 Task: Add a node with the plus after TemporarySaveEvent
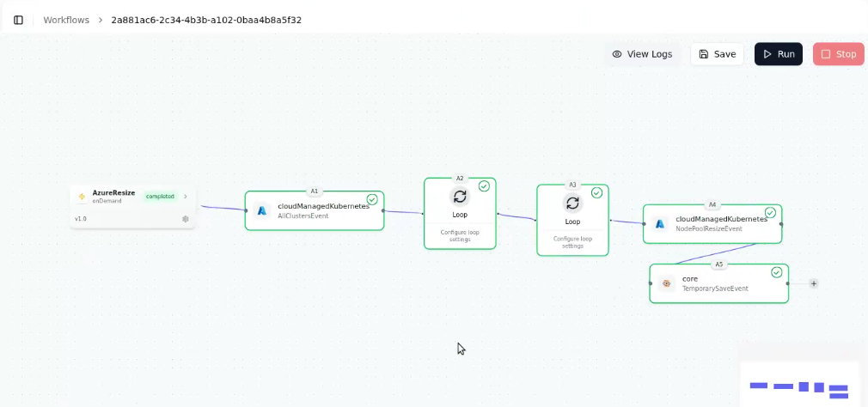(x=814, y=283)
